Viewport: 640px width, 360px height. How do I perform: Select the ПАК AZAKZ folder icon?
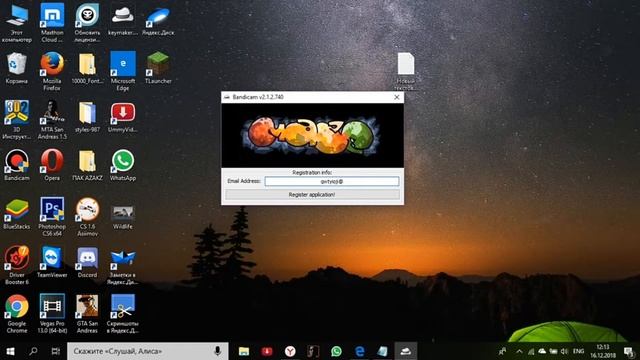[x=87, y=165]
